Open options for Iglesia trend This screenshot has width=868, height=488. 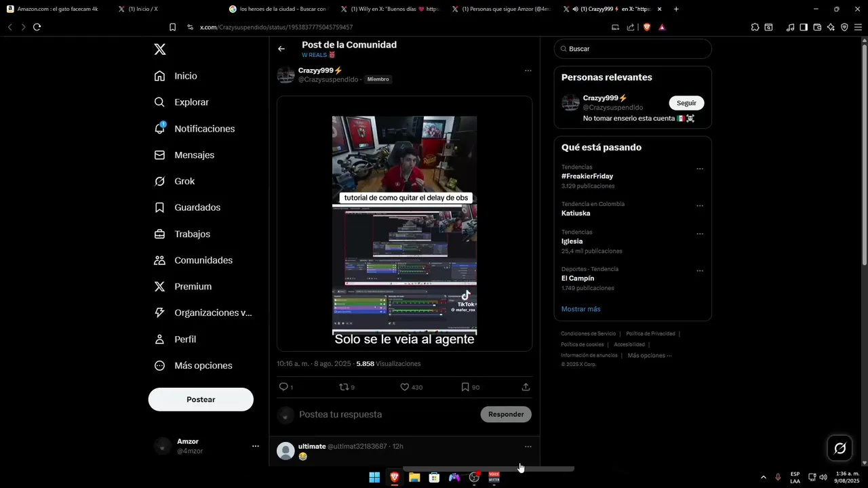click(700, 234)
